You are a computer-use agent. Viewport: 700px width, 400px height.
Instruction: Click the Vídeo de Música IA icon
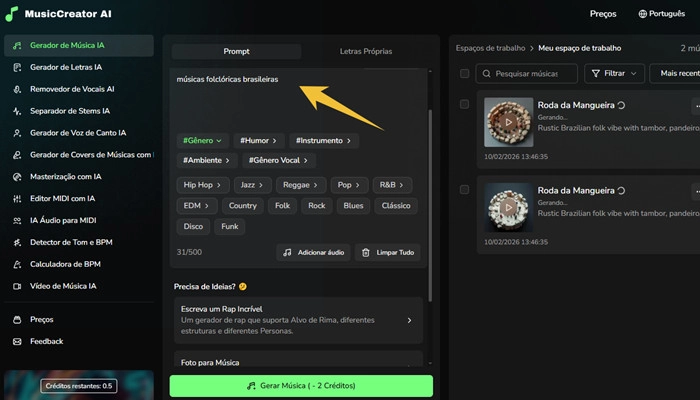tap(17, 286)
